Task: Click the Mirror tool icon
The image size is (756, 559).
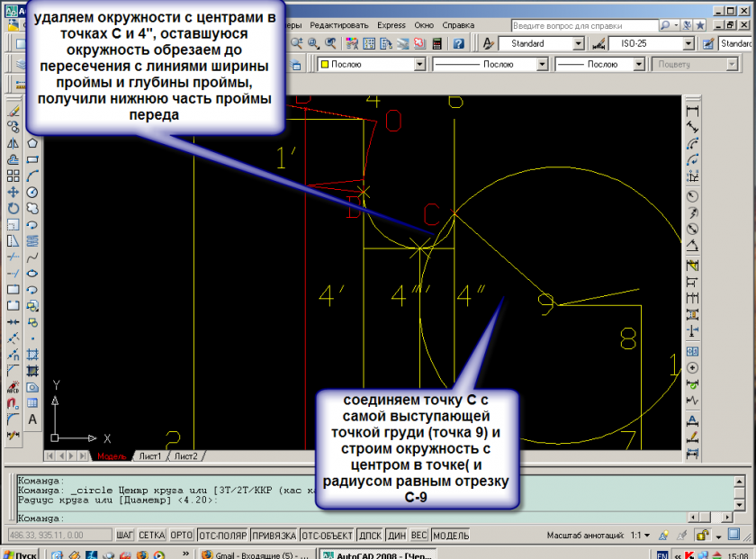Action: 13,143
